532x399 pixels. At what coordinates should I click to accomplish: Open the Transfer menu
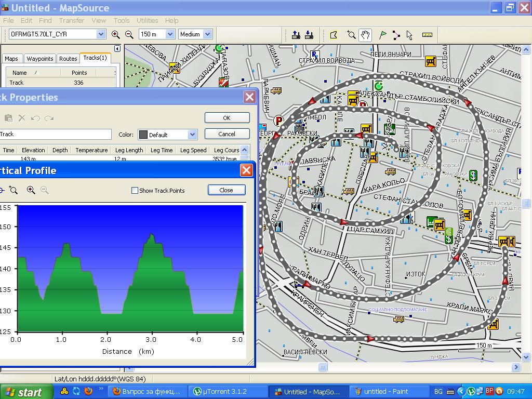71,21
